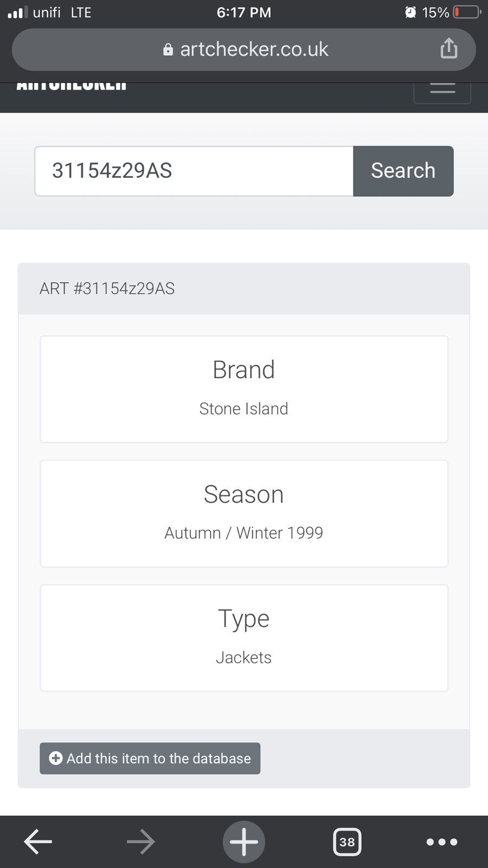Select the Season Autumn / Winter 1999 card
Viewport: 488px width, 868px height.
click(x=244, y=514)
